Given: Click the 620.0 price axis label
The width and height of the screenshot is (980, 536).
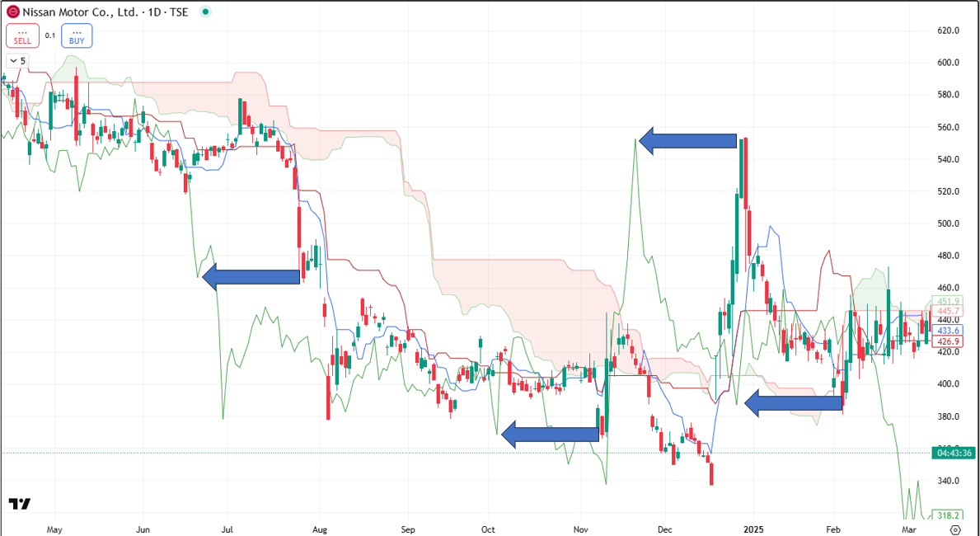Looking at the screenshot, I should pyautogui.click(x=948, y=30).
